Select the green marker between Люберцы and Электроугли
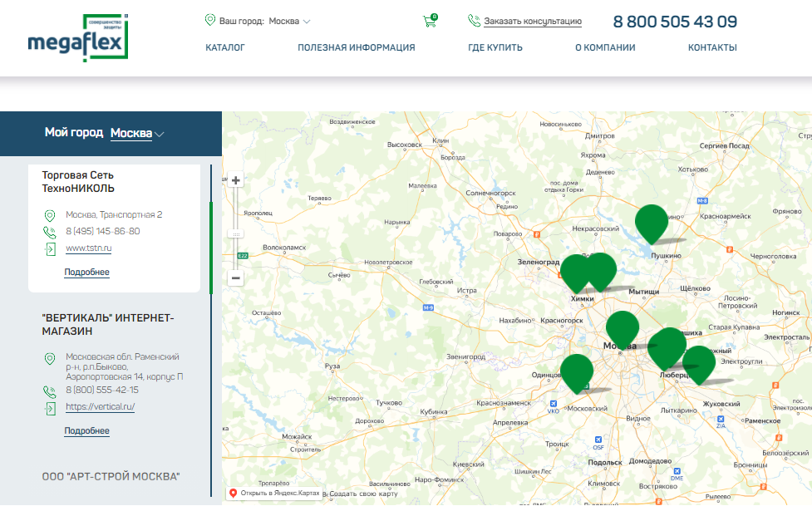This screenshot has height=506, width=812. tap(699, 364)
